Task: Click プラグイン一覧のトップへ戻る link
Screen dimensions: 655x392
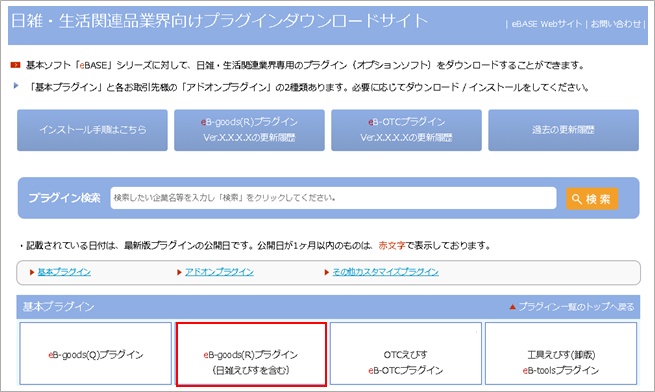Action: click(x=576, y=307)
